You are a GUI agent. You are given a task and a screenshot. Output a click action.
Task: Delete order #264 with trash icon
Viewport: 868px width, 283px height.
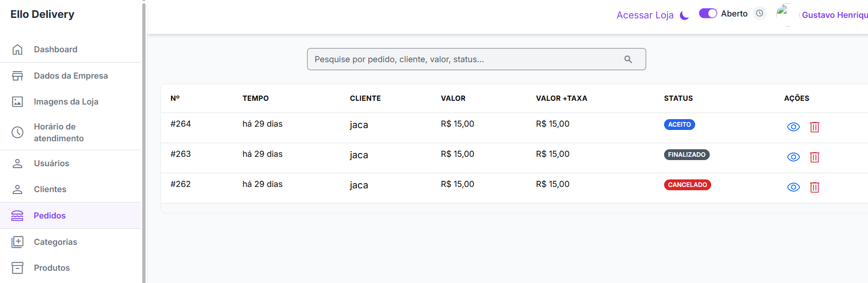point(815,127)
